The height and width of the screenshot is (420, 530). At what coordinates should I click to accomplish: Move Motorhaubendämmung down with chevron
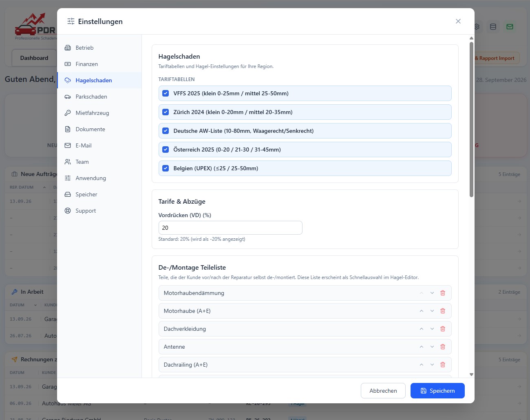432,293
